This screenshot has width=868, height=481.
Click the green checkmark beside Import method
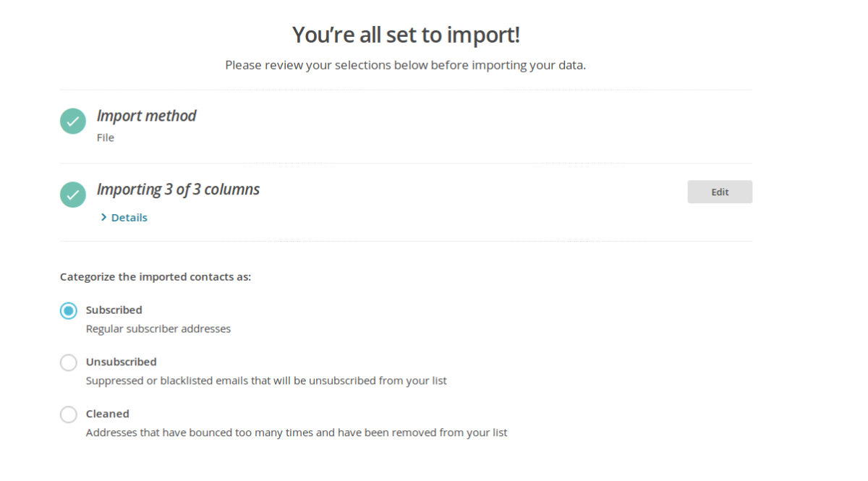73,122
